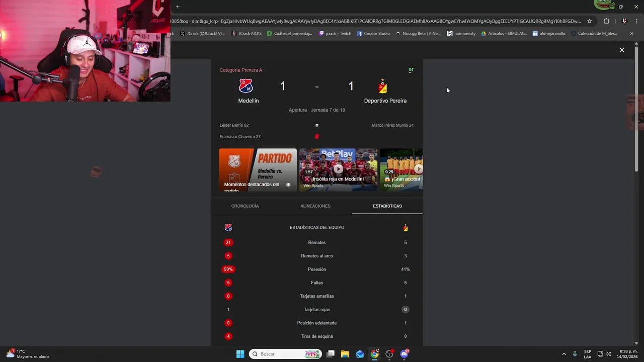Open File Explorer from the taskbar
The height and width of the screenshot is (362, 644).
pos(345,354)
